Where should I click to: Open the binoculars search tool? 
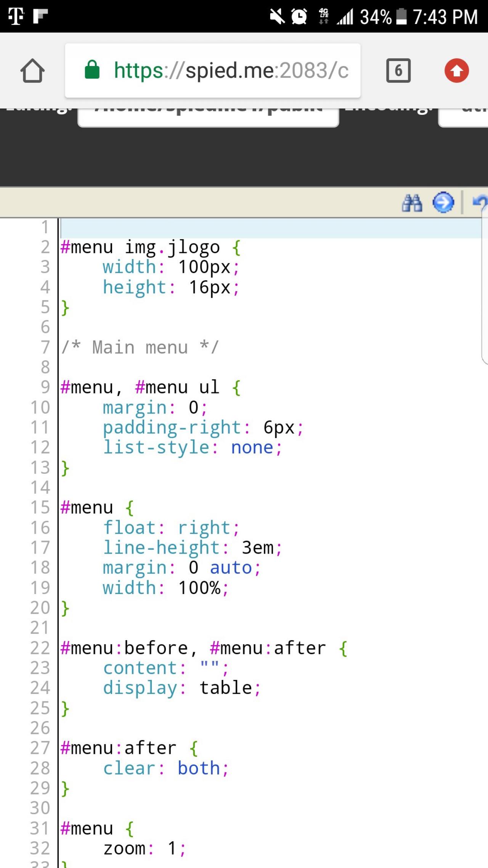(x=412, y=203)
